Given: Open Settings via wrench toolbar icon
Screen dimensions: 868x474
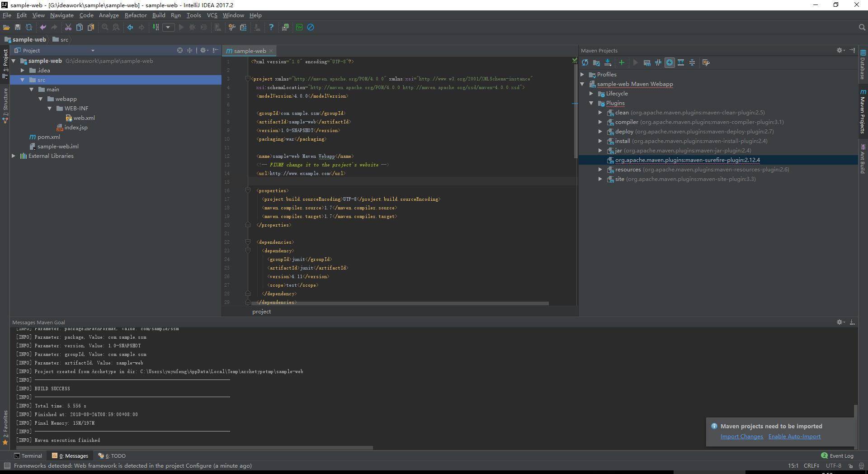Looking at the screenshot, I should (x=232, y=27).
